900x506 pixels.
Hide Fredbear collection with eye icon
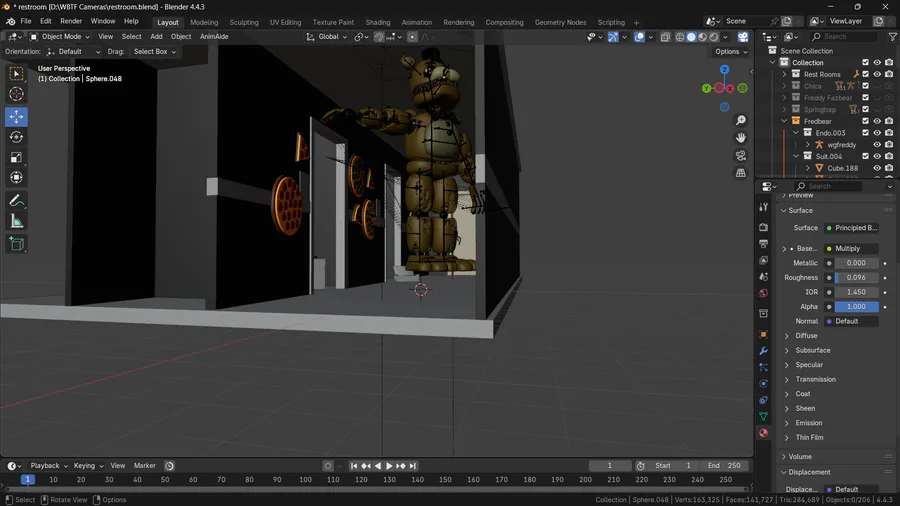[x=877, y=121]
